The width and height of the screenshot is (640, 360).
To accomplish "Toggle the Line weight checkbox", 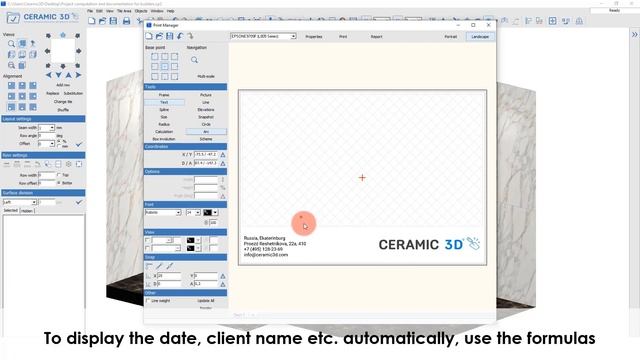I will tap(148, 300).
